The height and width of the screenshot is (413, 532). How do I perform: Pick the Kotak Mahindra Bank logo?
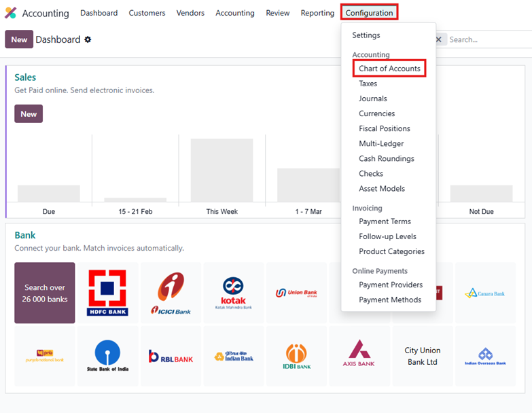[x=233, y=293]
